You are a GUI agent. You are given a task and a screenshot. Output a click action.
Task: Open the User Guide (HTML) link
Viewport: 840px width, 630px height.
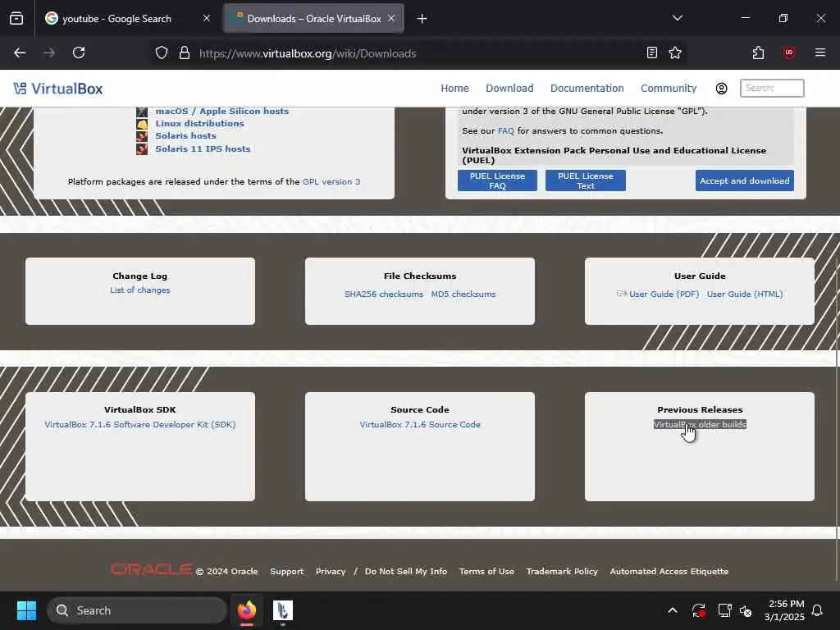pyautogui.click(x=744, y=294)
